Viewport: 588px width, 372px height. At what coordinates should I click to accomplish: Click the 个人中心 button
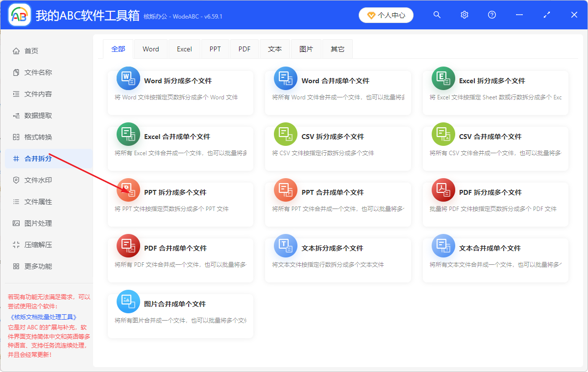coord(386,15)
